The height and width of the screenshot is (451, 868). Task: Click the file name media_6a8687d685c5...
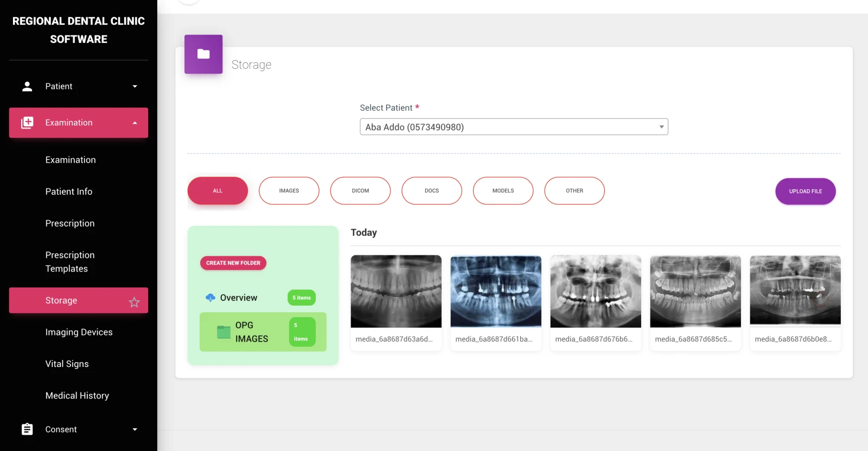point(694,339)
